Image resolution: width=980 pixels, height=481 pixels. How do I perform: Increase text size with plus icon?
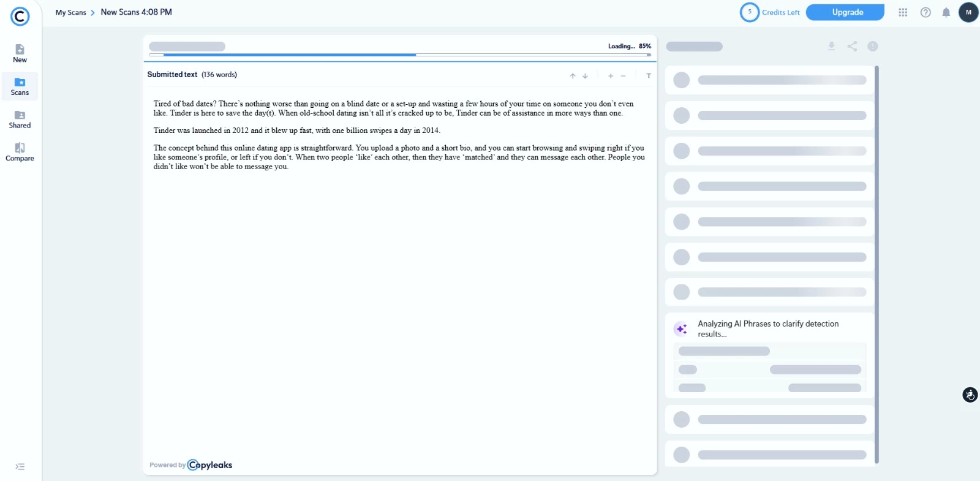tap(611, 76)
